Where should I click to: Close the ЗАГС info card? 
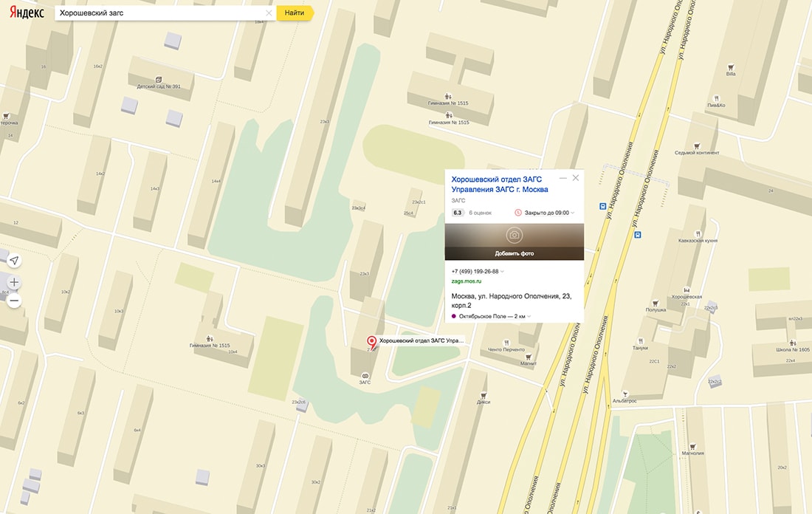click(x=575, y=178)
